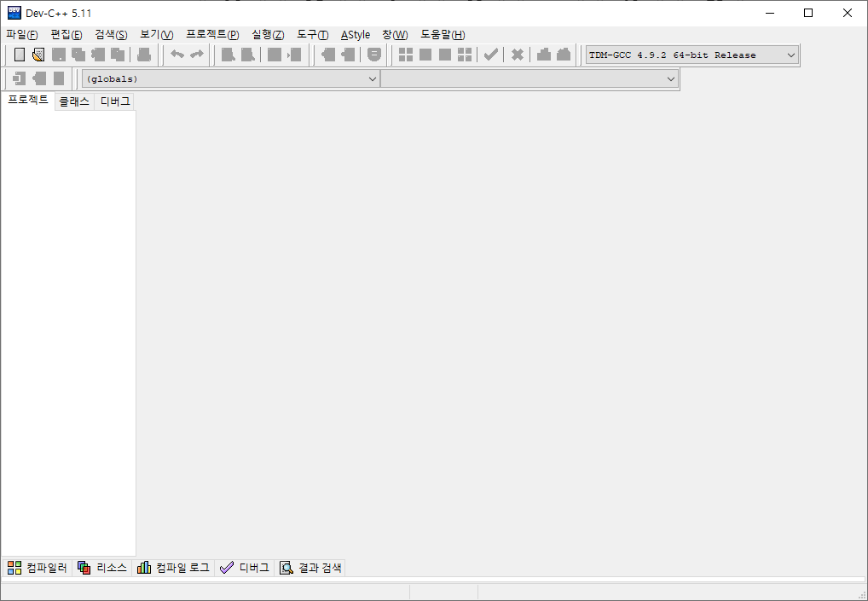Open the AStyle menu

356,35
